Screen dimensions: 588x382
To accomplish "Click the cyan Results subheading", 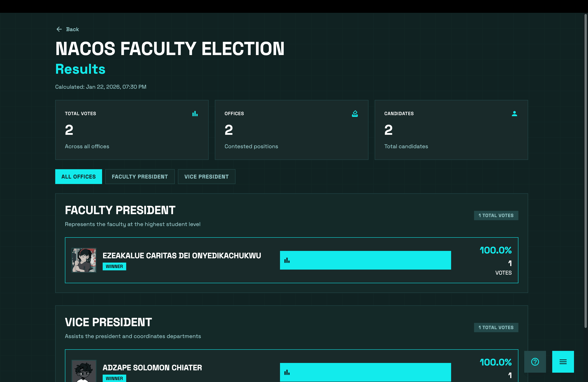I will tap(80, 69).
